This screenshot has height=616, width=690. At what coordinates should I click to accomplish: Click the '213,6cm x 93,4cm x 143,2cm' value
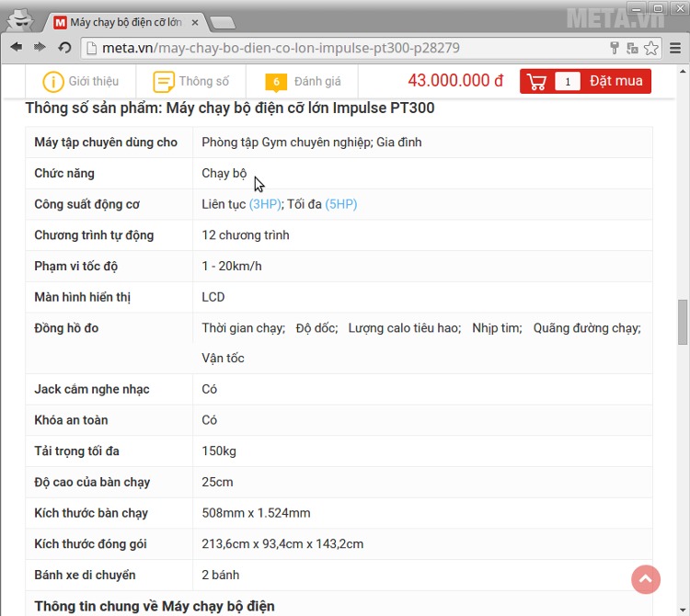(x=282, y=544)
